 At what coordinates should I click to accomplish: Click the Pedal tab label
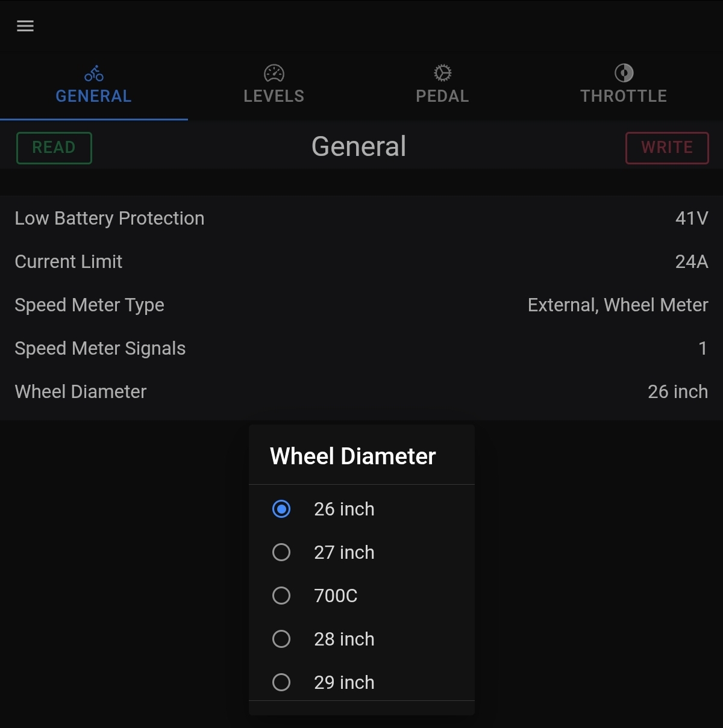442,96
